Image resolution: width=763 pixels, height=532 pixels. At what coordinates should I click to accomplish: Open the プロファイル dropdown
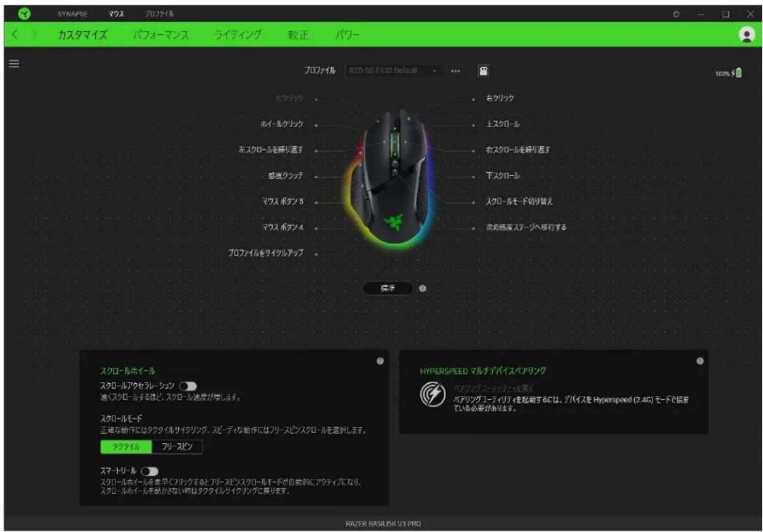[x=393, y=71]
